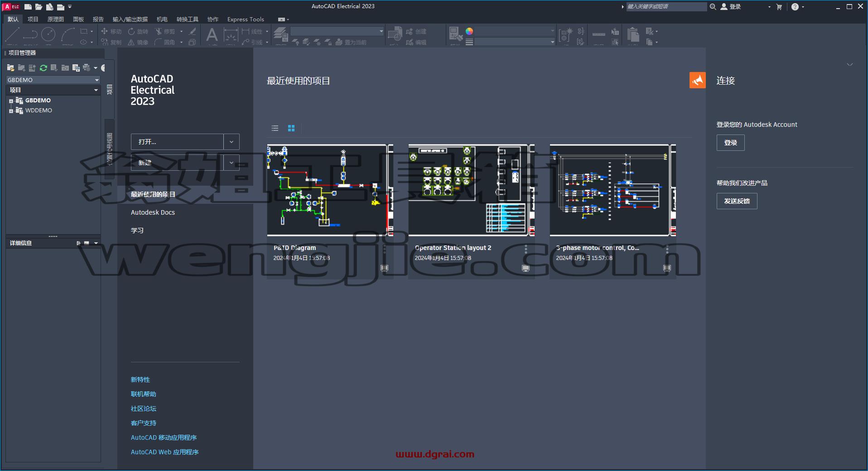
Task: Open the P&ID Diagram thumbnail
Action: [330, 190]
